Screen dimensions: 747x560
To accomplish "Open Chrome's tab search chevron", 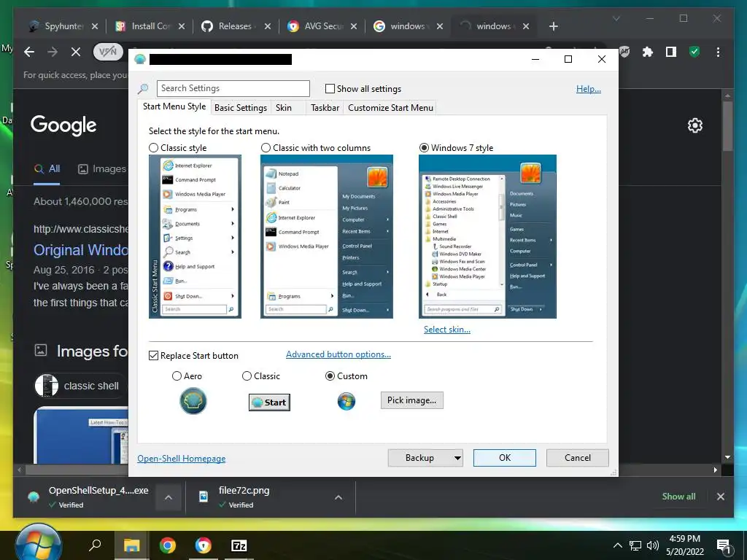I will [616, 18].
